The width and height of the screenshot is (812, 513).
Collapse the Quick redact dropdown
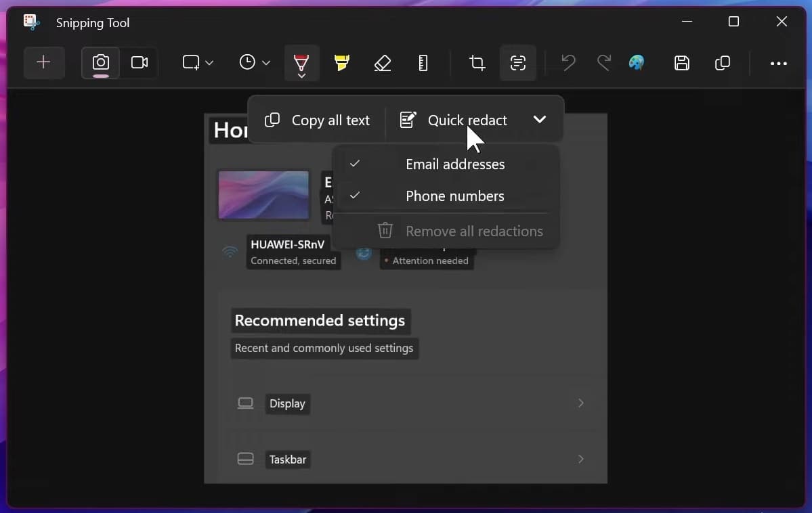[x=540, y=119]
